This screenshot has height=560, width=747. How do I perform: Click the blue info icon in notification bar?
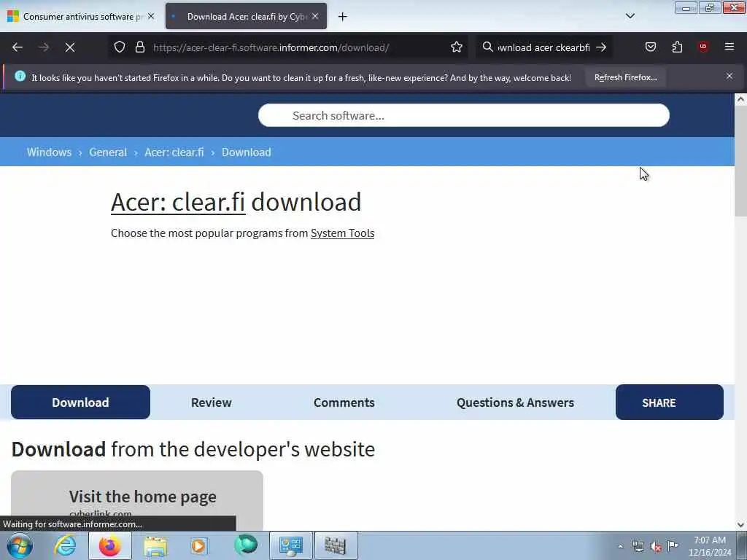tap(20, 76)
